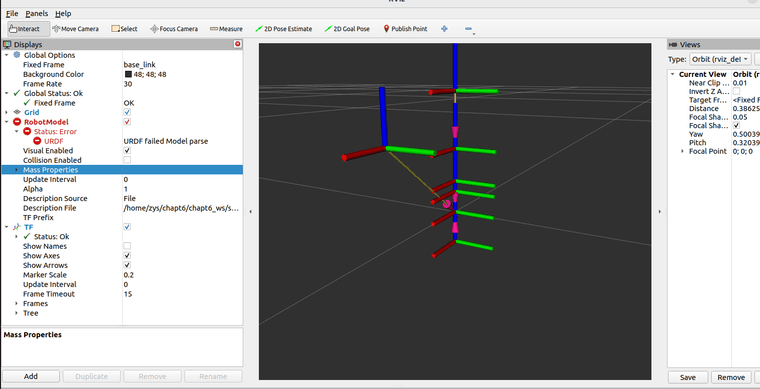Select the 2D Pose Estimate tool
The height and width of the screenshot is (389, 760).
(284, 29)
